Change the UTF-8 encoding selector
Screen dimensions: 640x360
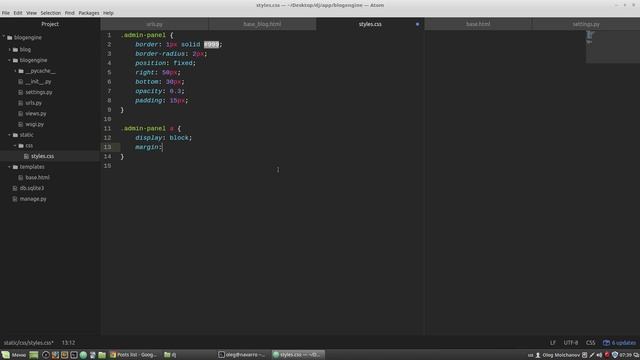click(x=571, y=343)
